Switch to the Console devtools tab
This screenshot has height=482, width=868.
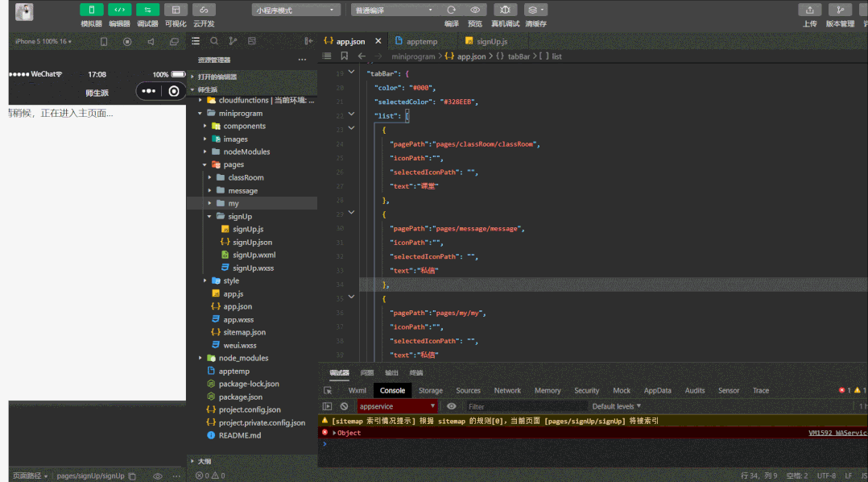pos(392,391)
